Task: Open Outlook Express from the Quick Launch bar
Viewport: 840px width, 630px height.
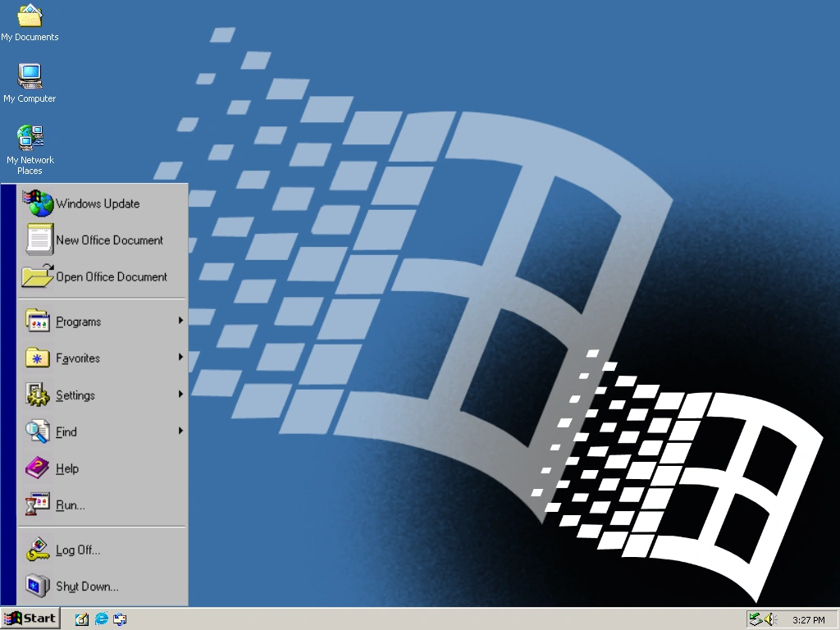Action: click(x=120, y=619)
